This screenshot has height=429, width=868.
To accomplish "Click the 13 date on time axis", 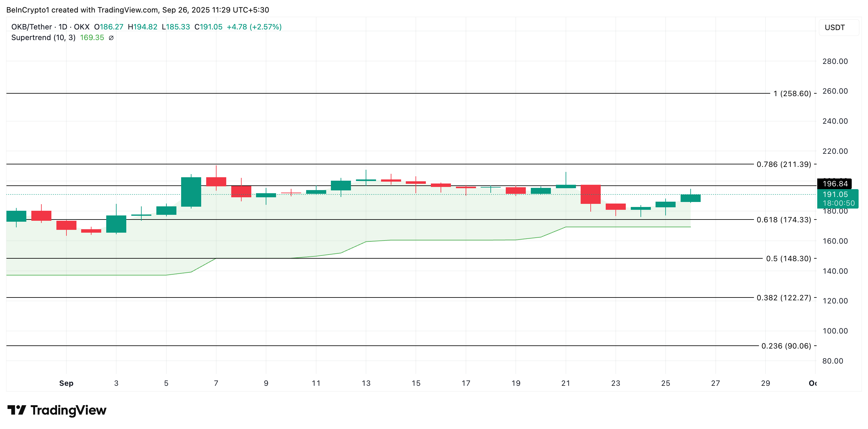I will pos(366,383).
